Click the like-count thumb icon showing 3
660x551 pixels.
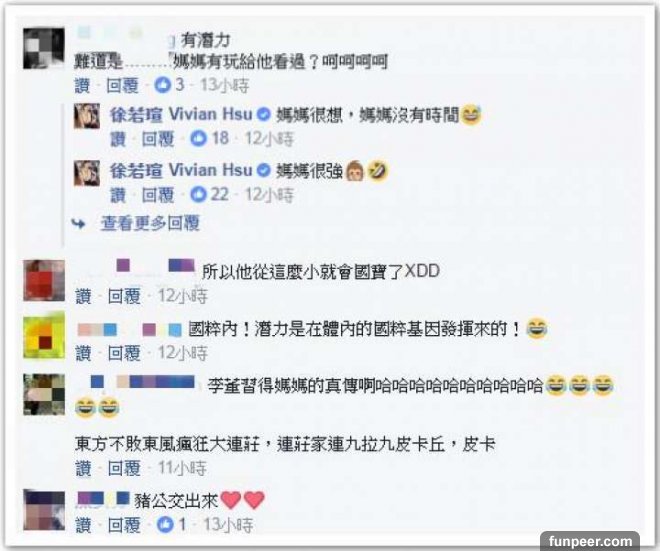(162, 85)
